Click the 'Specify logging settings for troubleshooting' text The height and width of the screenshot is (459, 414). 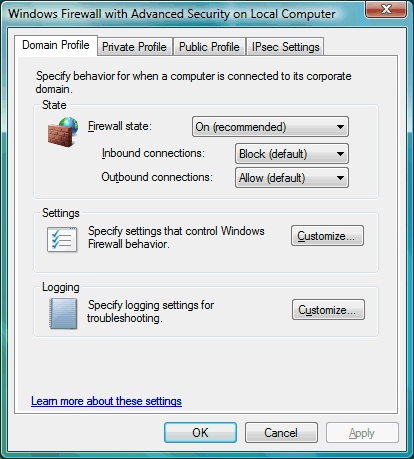151,311
